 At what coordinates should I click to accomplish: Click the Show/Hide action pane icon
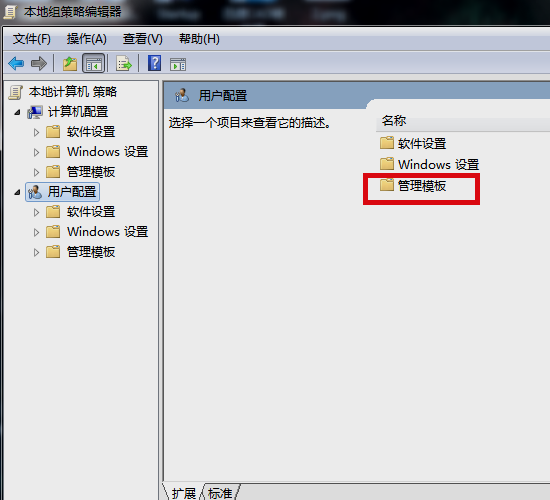pos(178,64)
